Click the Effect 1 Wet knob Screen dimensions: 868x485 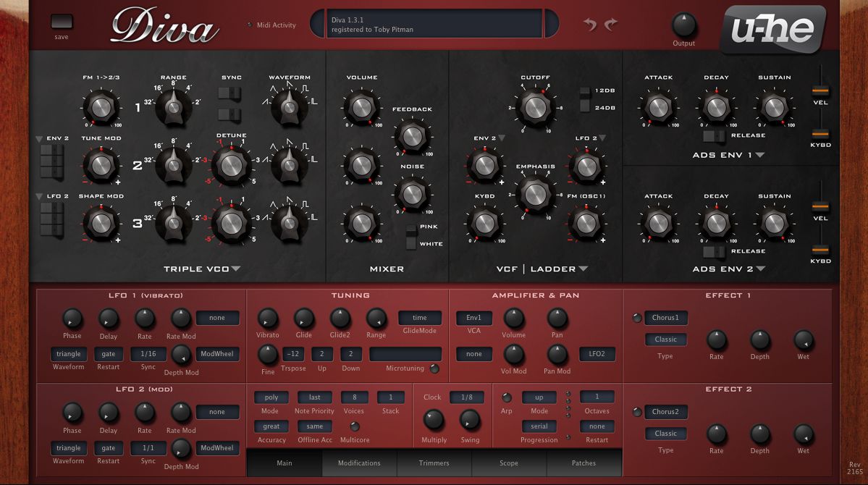(x=804, y=340)
